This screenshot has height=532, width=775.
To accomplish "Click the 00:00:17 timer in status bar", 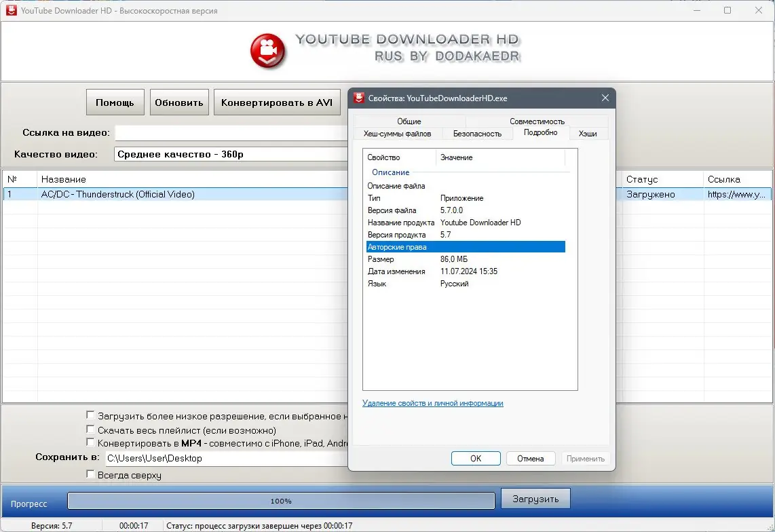I will 134,526.
